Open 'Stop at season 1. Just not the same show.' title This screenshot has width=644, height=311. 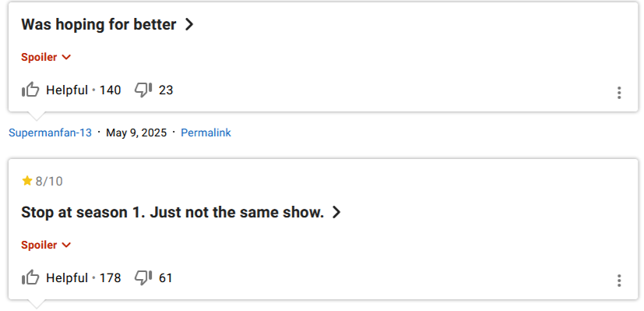173,213
